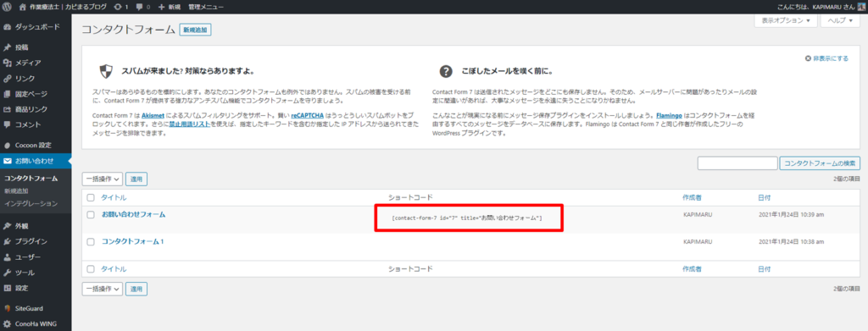Expand the 表示オプション panel

pyautogui.click(x=786, y=20)
